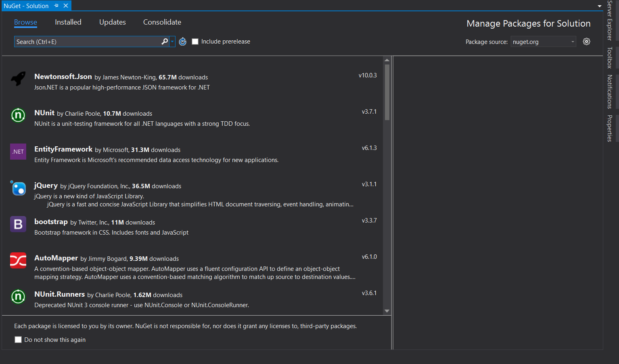Open package source settings gear

(x=587, y=42)
